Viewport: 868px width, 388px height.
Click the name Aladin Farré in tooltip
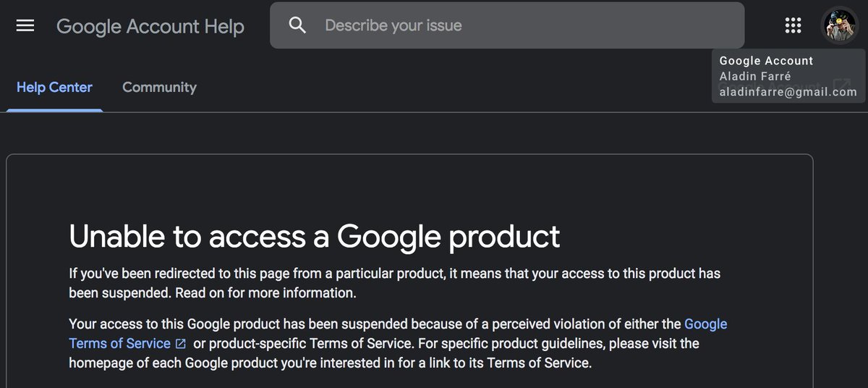point(756,77)
